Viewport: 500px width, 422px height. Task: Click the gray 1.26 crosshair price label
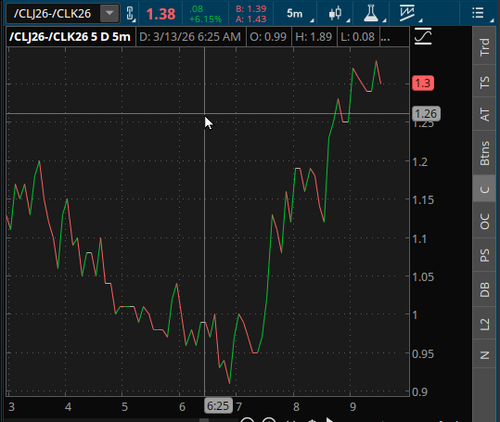[426, 114]
